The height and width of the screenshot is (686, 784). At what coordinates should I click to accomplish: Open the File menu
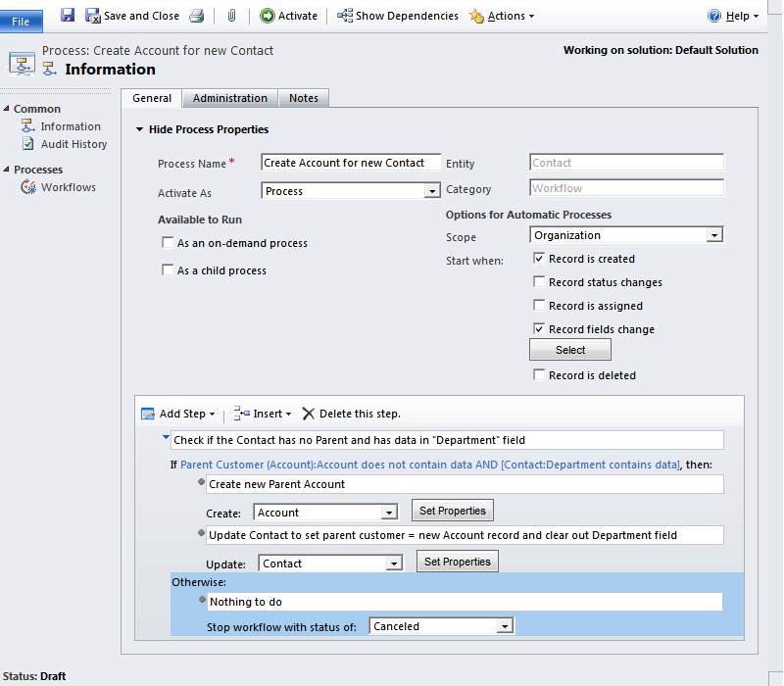[x=21, y=21]
